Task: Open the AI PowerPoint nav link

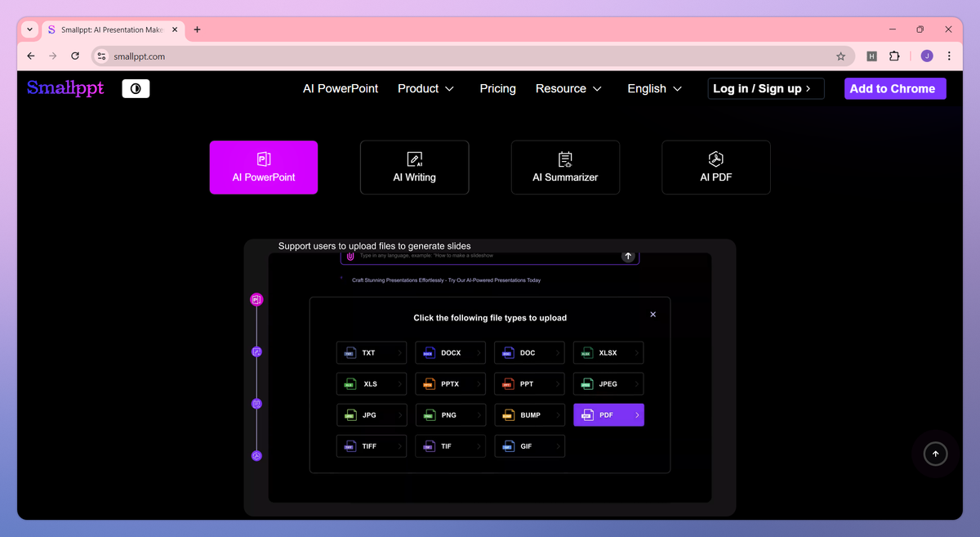Action: [341, 88]
